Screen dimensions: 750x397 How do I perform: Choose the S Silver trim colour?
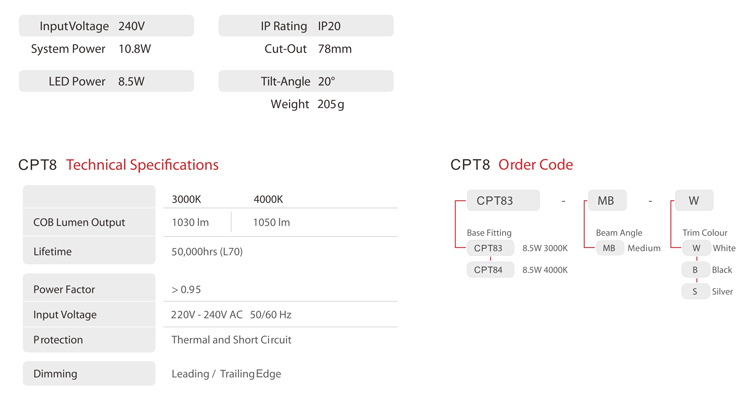695,291
